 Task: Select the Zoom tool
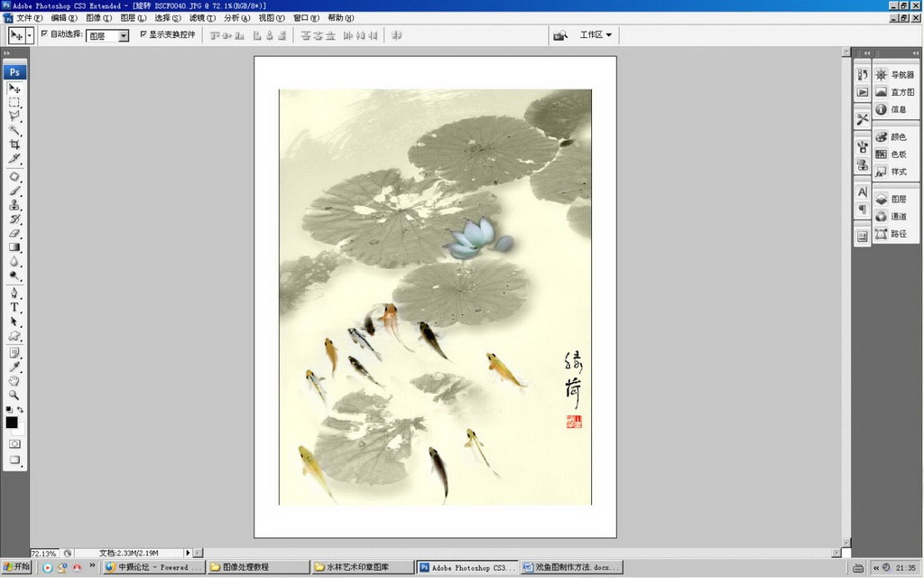pos(14,396)
